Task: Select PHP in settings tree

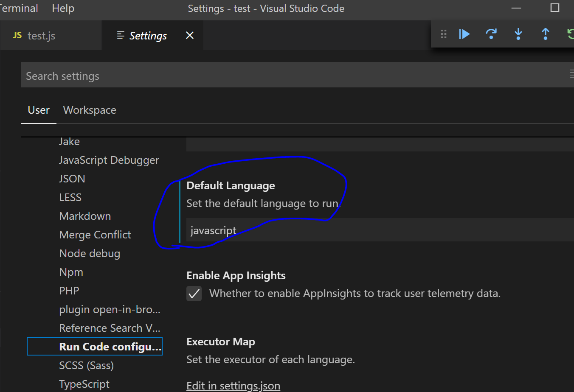Action: click(69, 291)
